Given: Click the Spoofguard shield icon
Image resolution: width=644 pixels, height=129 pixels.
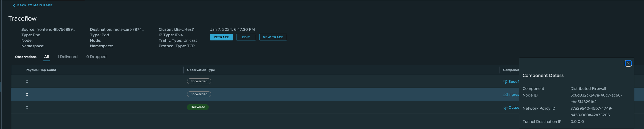Looking at the screenshot, I should 505,82.
